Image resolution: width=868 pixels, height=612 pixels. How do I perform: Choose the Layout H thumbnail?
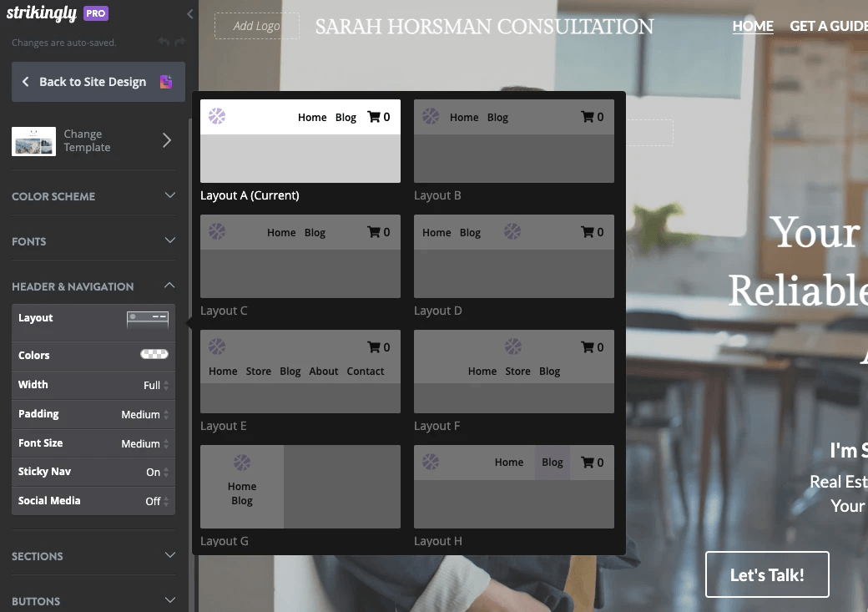(514, 487)
